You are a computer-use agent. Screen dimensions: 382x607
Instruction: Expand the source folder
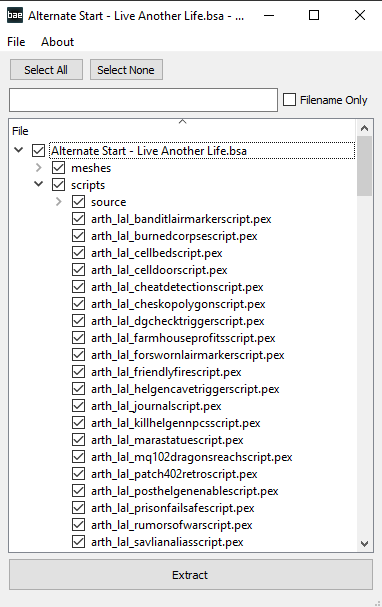pos(58,202)
